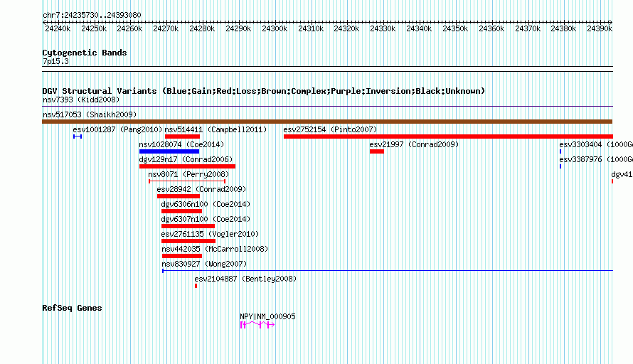
Task: Click the thin red nsv8071 interval line
Action: point(187,181)
